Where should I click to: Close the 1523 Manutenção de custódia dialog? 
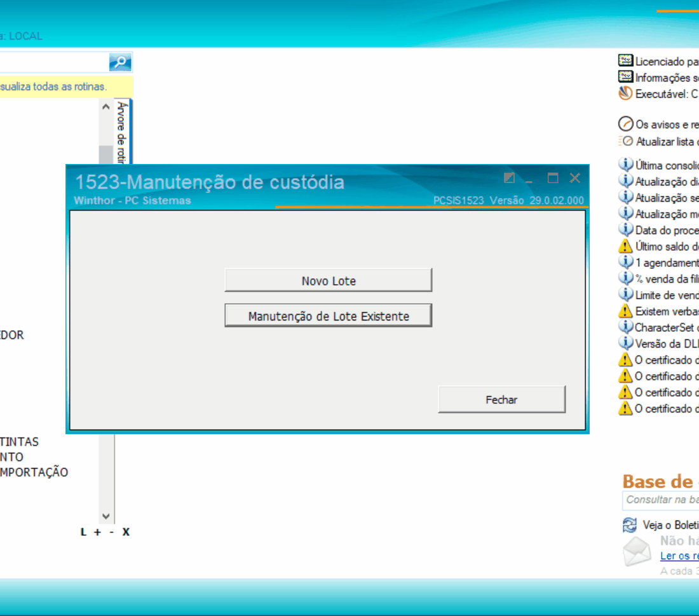pos(575,178)
